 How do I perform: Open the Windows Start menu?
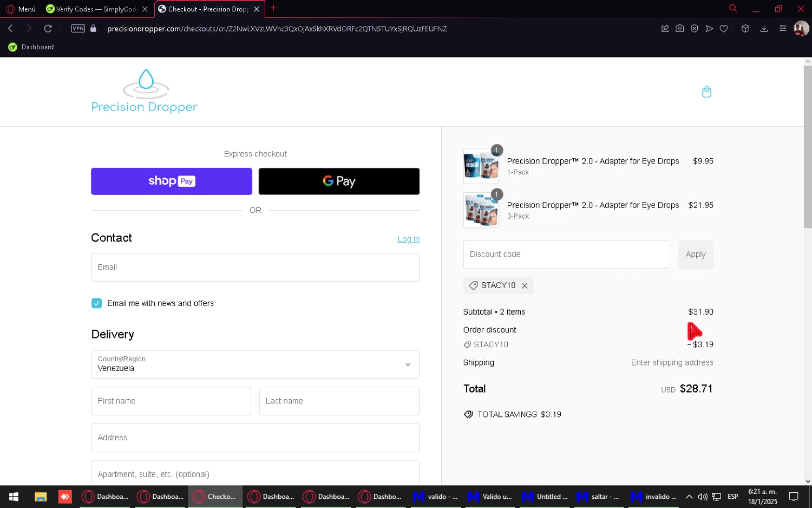14,497
